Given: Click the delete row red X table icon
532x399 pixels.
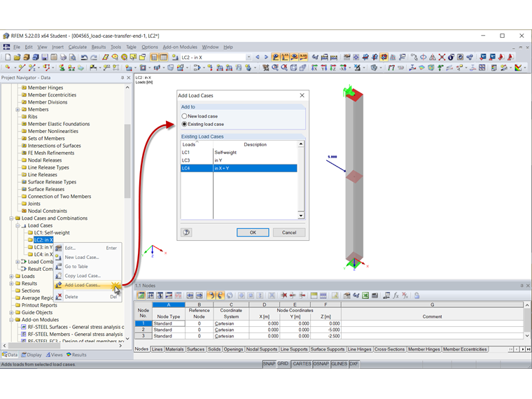Looking at the screenshot, I should 283,295.
